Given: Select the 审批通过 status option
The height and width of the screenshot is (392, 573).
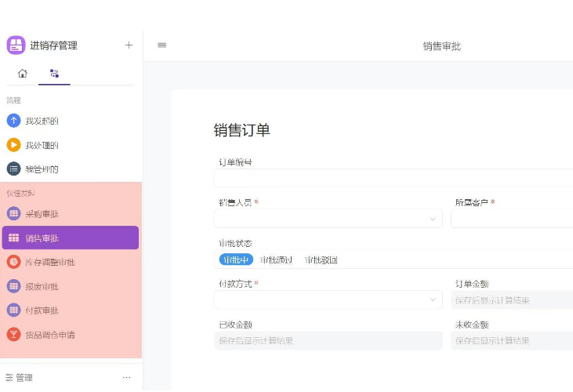Looking at the screenshot, I should [x=276, y=260].
